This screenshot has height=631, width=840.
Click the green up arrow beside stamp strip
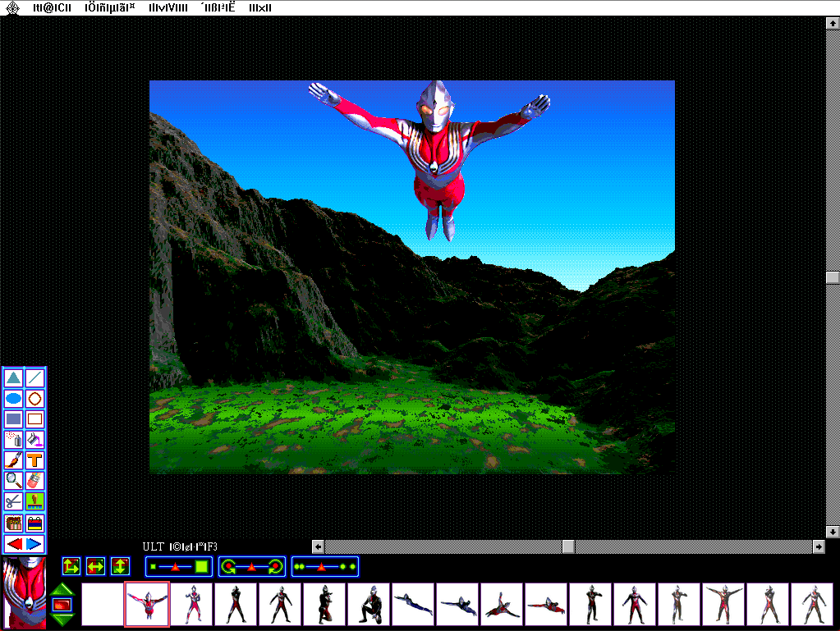tap(62, 589)
